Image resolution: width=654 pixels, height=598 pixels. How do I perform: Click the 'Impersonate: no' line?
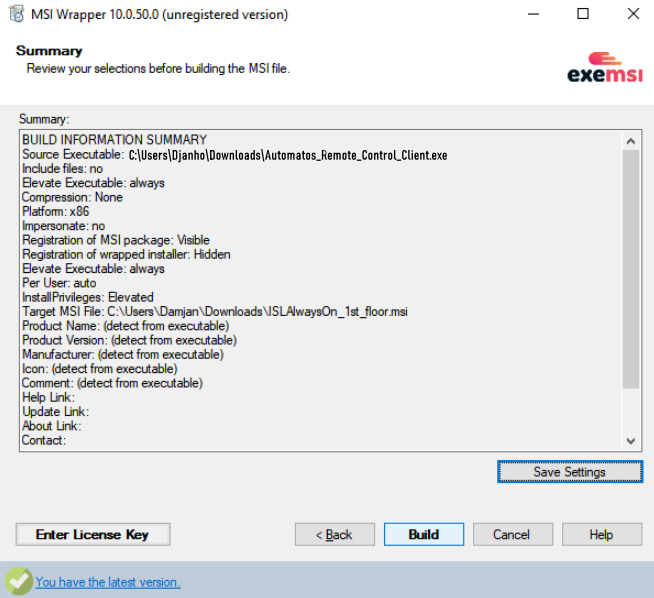click(x=63, y=226)
